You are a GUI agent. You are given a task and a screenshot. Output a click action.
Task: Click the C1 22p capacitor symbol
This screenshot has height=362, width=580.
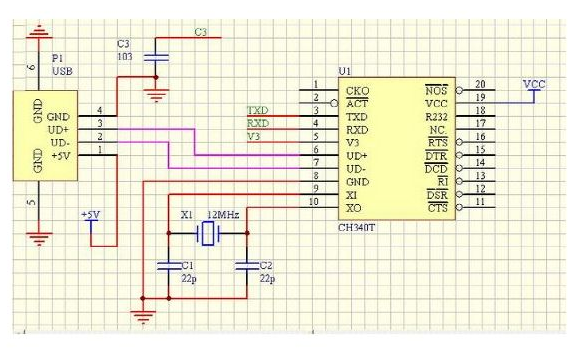(x=169, y=266)
